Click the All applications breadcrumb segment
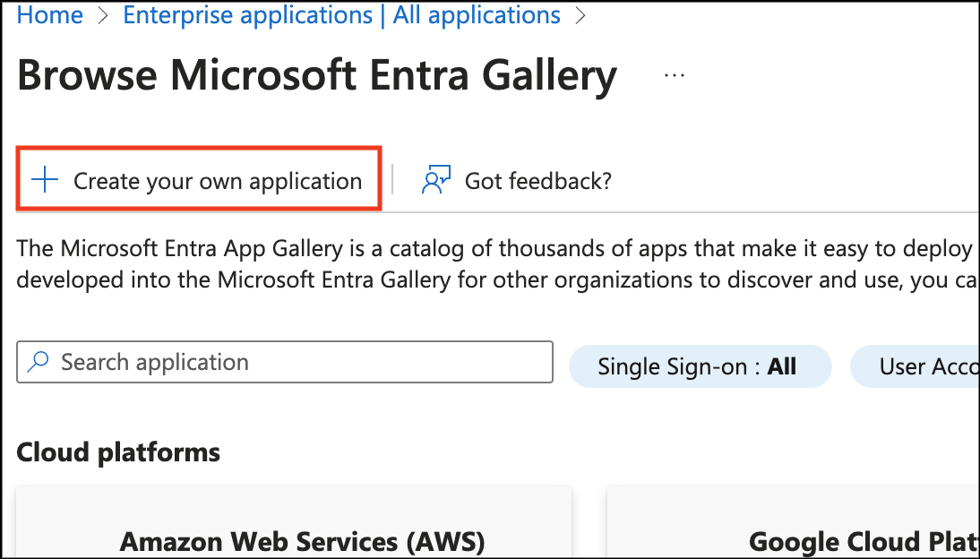This screenshot has width=980, height=559. [x=477, y=16]
